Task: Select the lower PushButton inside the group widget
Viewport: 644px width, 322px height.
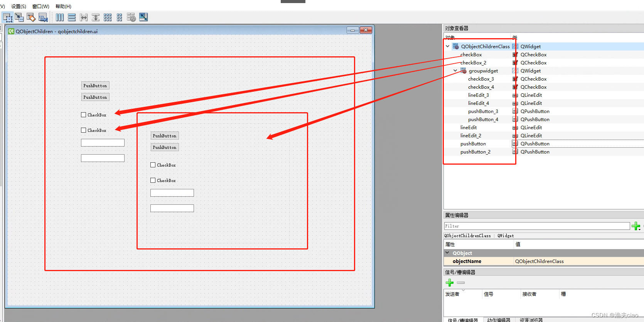Action: 165,147
